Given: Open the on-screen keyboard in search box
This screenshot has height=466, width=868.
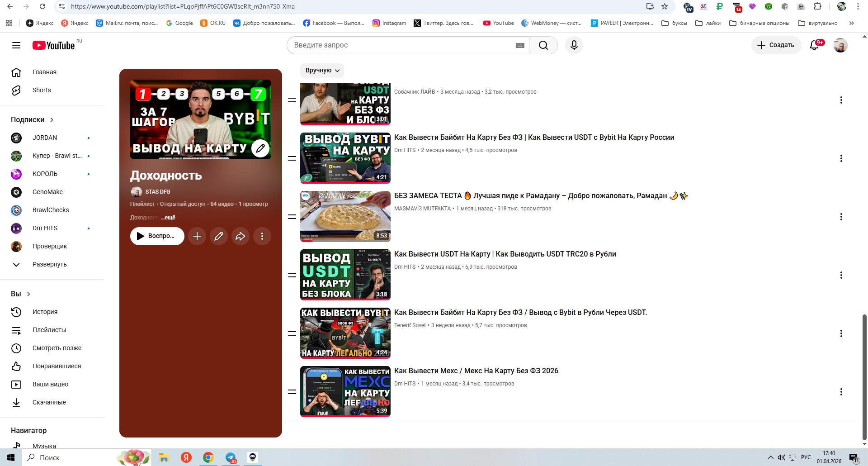Looking at the screenshot, I should [520, 45].
